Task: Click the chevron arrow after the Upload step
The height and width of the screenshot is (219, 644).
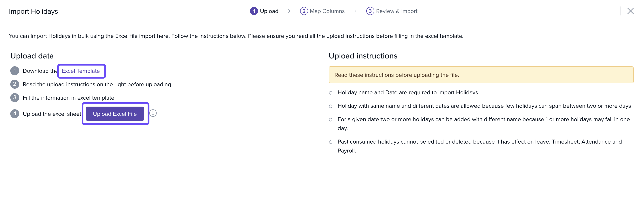Action: coord(289,11)
